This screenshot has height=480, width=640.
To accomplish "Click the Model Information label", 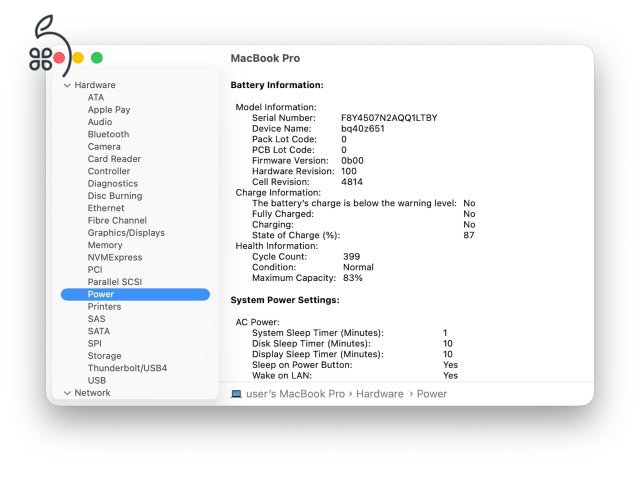I will click(x=276, y=107).
